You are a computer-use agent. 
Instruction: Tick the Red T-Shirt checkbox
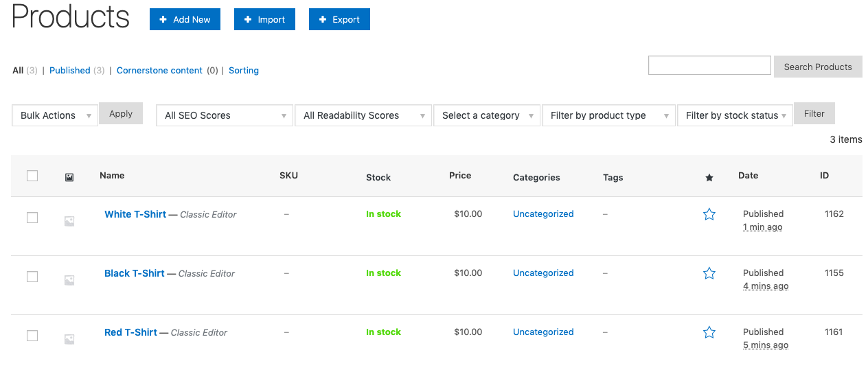[x=32, y=336]
